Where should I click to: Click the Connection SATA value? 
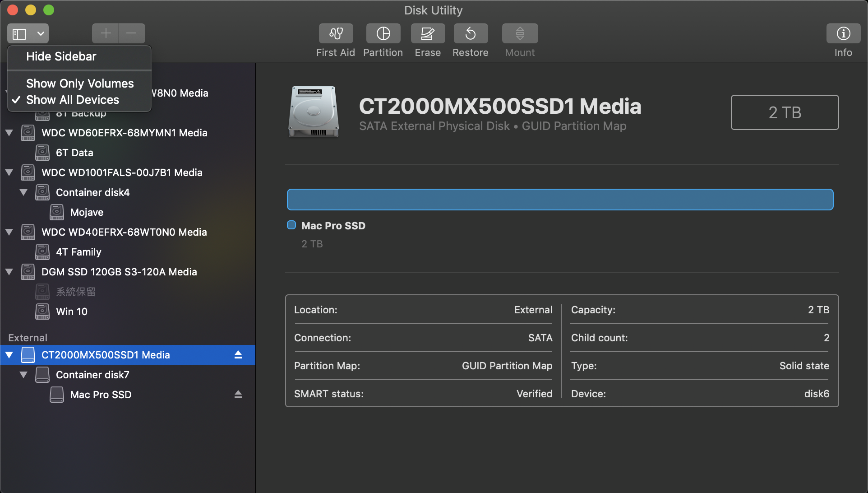coord(540,338)
